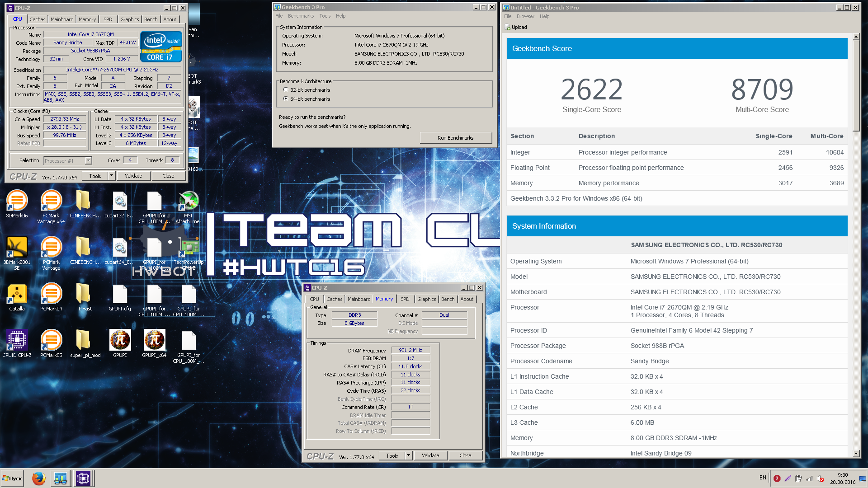868x488 pixels.
Task: Open the super_pi_mod folder
Action: [x=85, y=343]
